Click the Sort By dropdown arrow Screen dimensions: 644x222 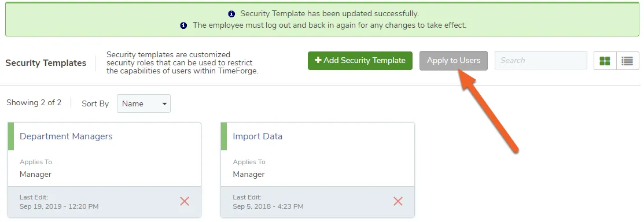point(164,104)
